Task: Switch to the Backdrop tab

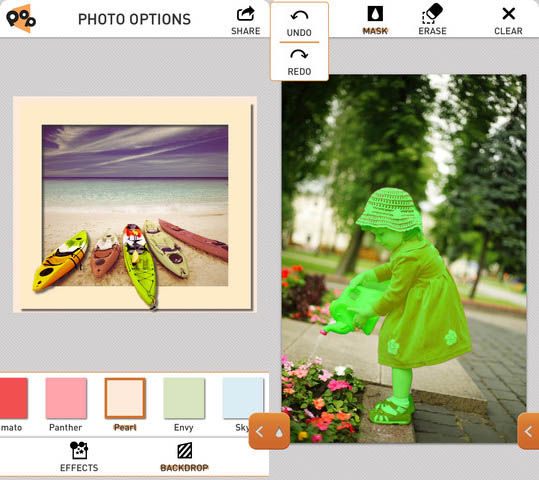Action: (x=184, y=457)
